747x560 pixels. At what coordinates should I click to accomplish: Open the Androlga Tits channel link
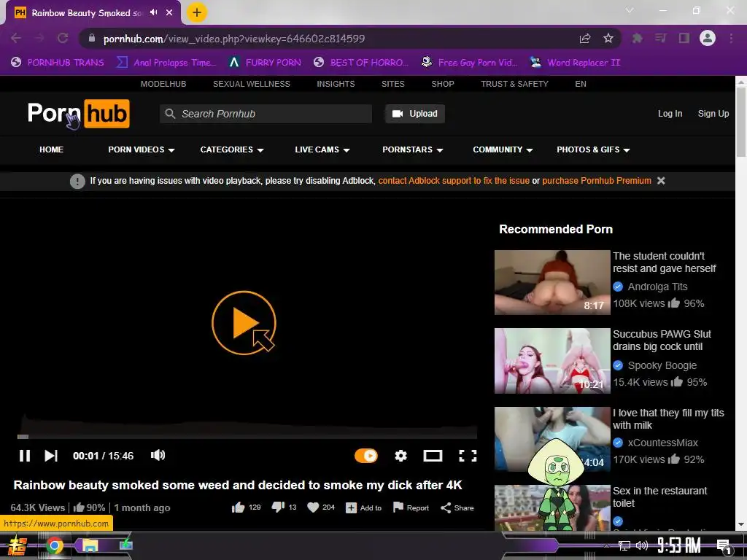click(x=657, y=287)
